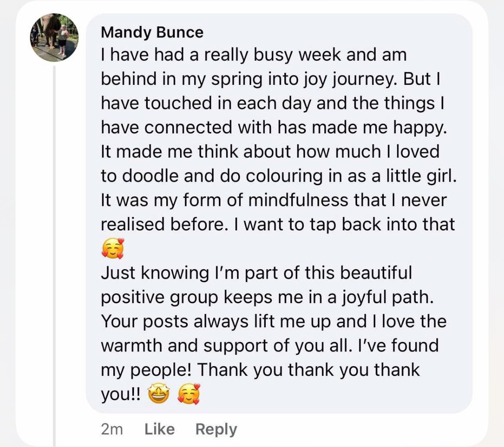504x447 pixels.
Task: Click the 2m comment timestamp
Action: (x=112, y=429)
